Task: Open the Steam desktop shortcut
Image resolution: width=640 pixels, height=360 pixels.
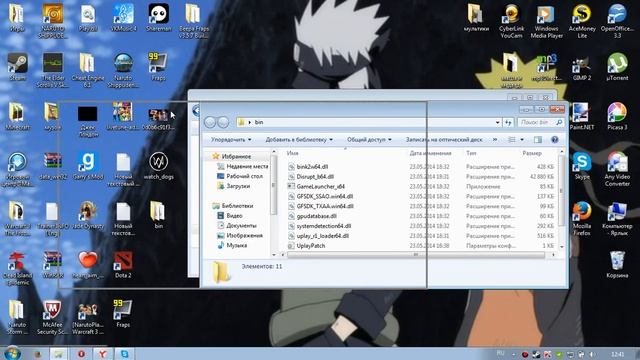Action: (17, 67)
